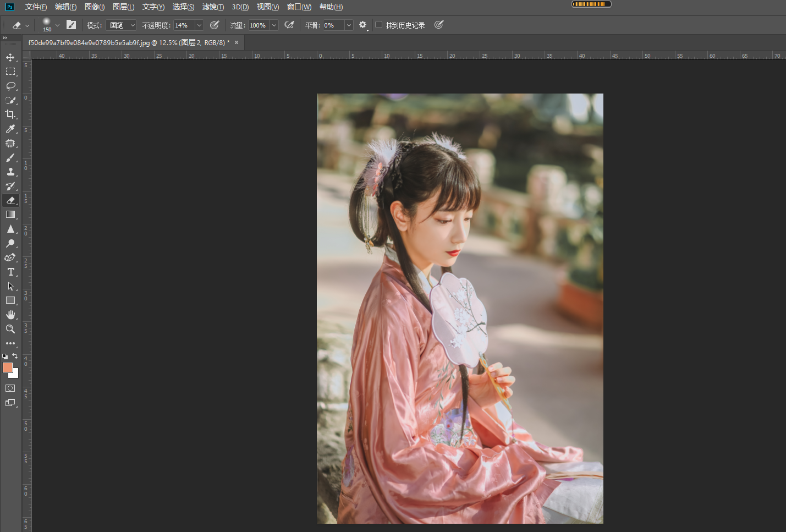Screen dimensions: 786x532
Task: Select the Horizontal Type tool
Action: click(x=10, y=272)
